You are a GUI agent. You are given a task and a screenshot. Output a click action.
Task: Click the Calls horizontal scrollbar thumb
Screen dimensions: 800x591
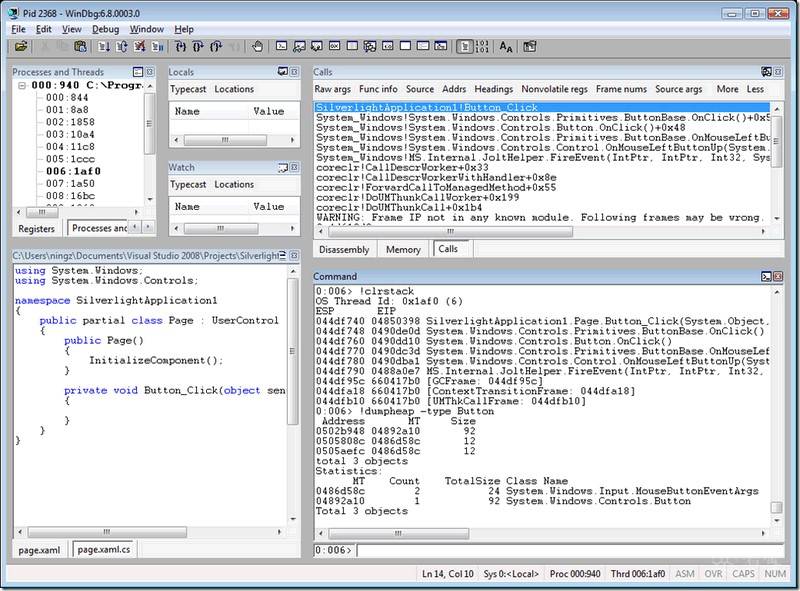(451, 231)
